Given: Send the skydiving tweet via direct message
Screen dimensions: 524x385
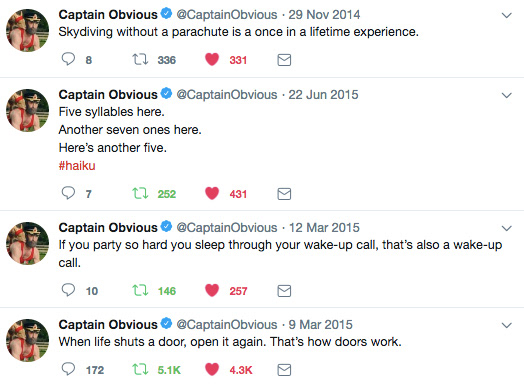Looking at the screenshot, I should pos(284,60).
